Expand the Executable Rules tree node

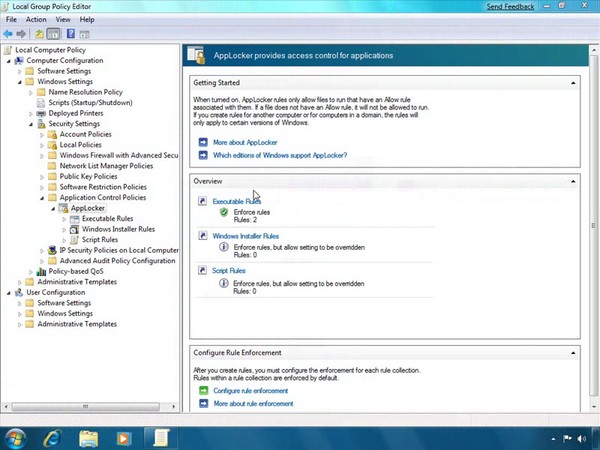pyautogui.click(x=64, y=219)
